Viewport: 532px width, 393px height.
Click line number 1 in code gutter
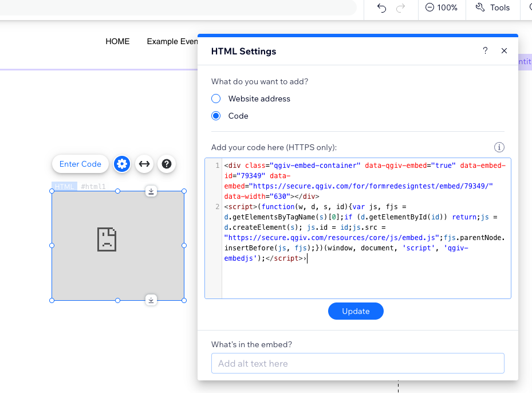218,166
